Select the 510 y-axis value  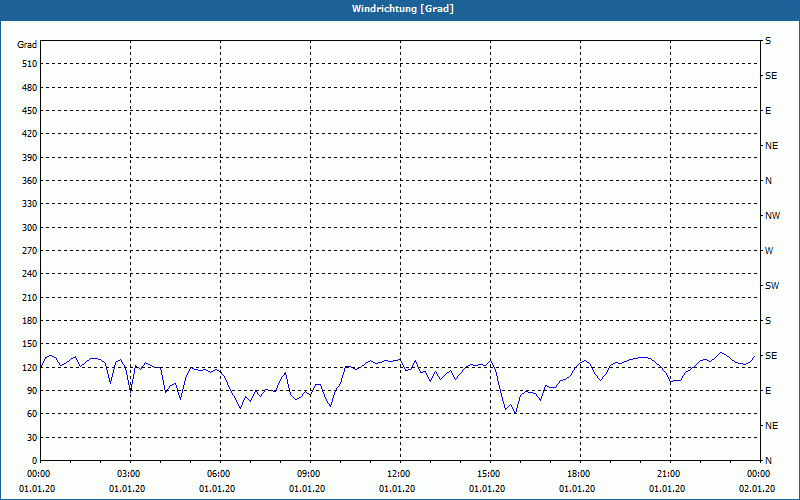click(30, 64)
